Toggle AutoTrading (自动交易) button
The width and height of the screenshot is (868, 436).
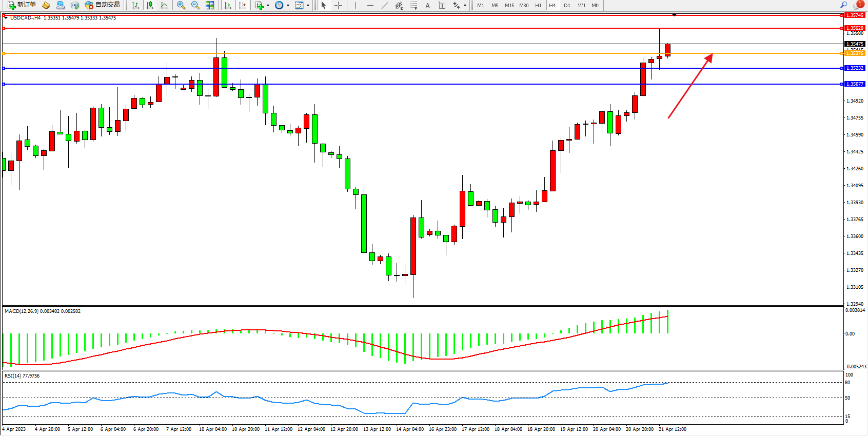(x=102, y=5)
